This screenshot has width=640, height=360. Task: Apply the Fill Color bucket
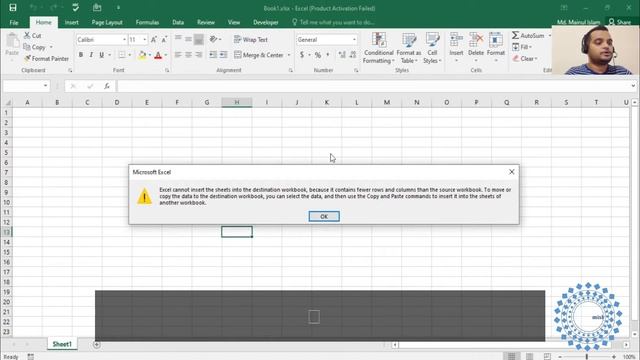pyautogui.click(x=142, y=55)
